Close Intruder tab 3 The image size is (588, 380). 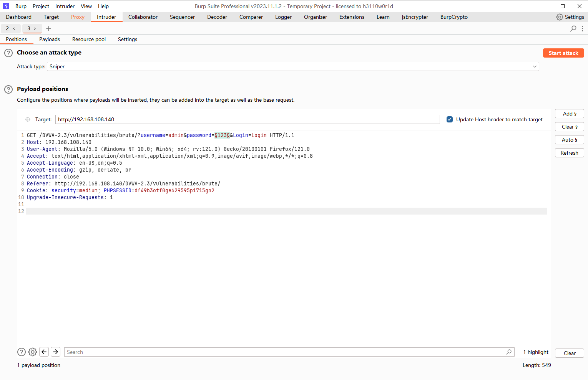(35, 29)
